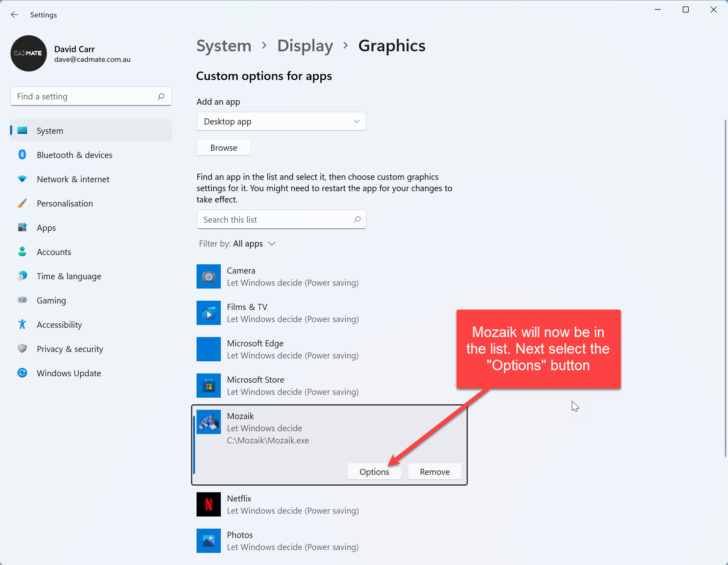Click the Options button for Mozaik
This screenshot has height=565, width=728.
tap(374, 472)
